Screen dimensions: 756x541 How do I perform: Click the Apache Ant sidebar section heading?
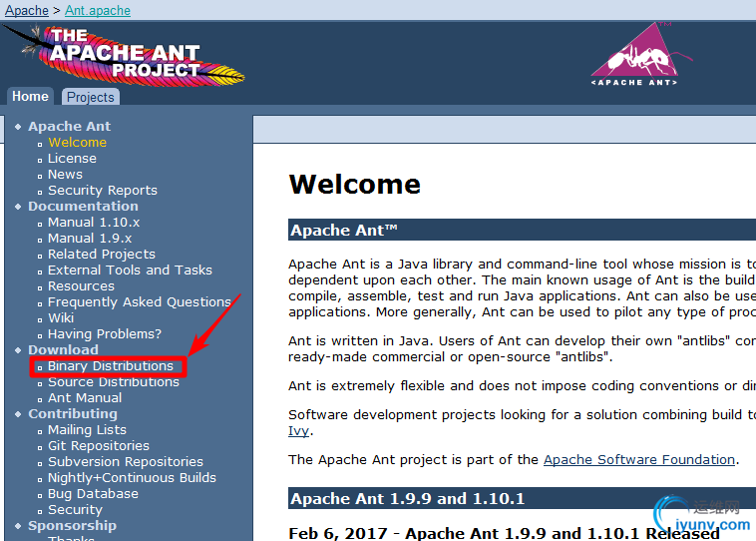click(x=69, y=126)
